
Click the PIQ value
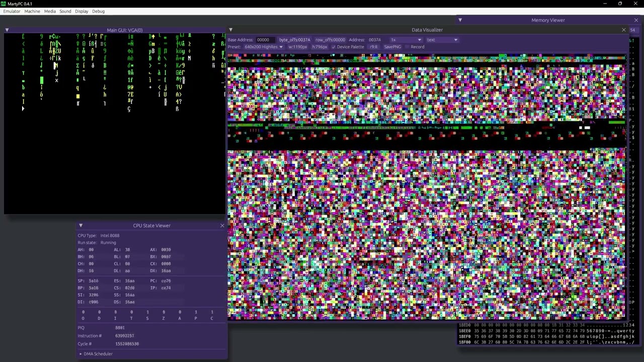pyautogui.click(x=120, y=328)
